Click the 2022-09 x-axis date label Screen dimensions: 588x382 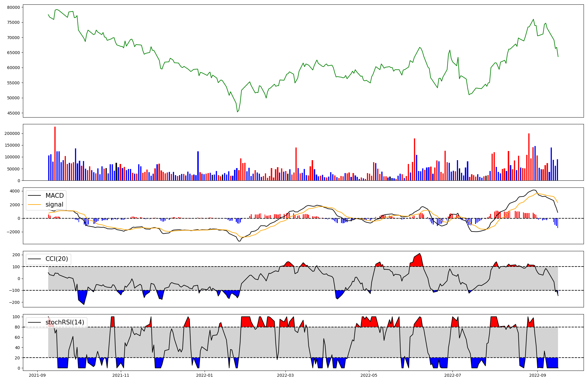point(537,375)
